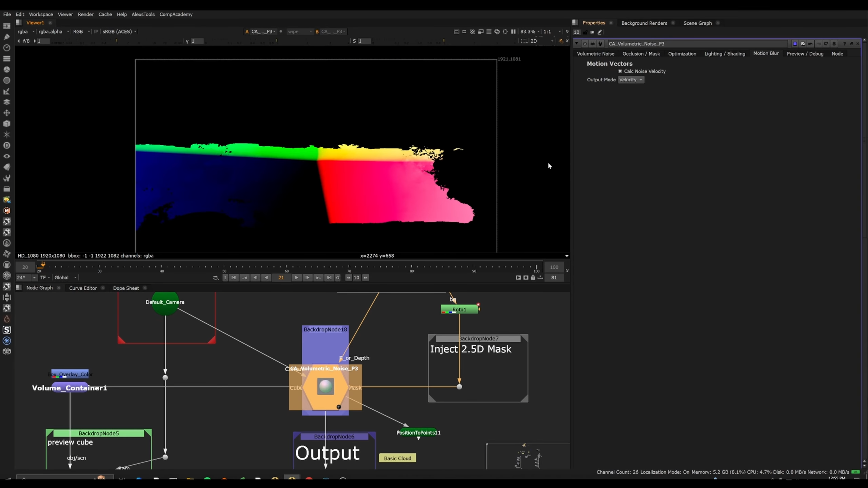The width and height of the screenshot is (868, 488).
Task: Click the Basic Cloud sticky note
Action: tap(397, 458)
